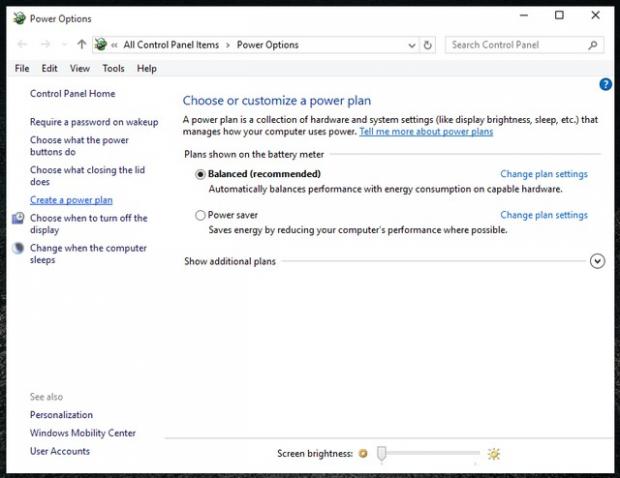Open the Edit menu

point(49,68)
